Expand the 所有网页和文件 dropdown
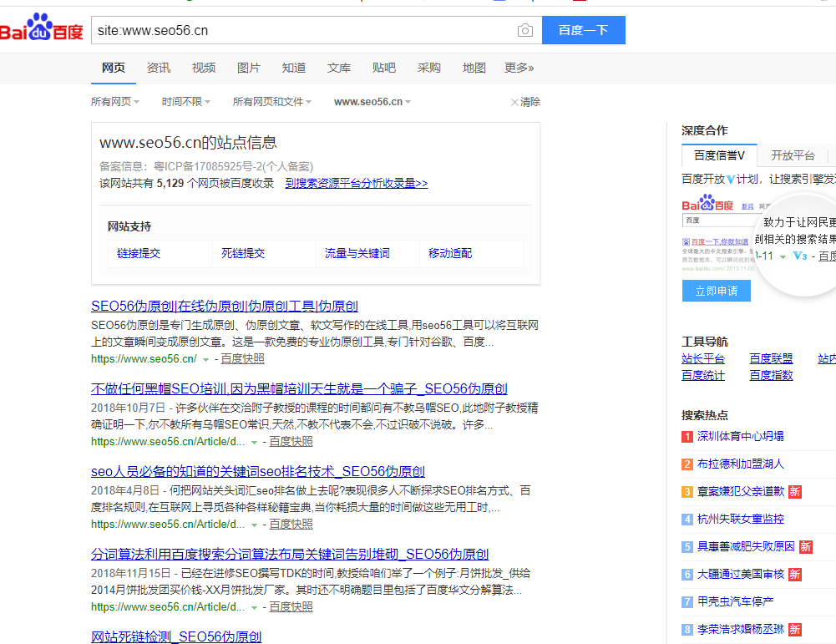The image size is (836, 644). coord(272,102)
